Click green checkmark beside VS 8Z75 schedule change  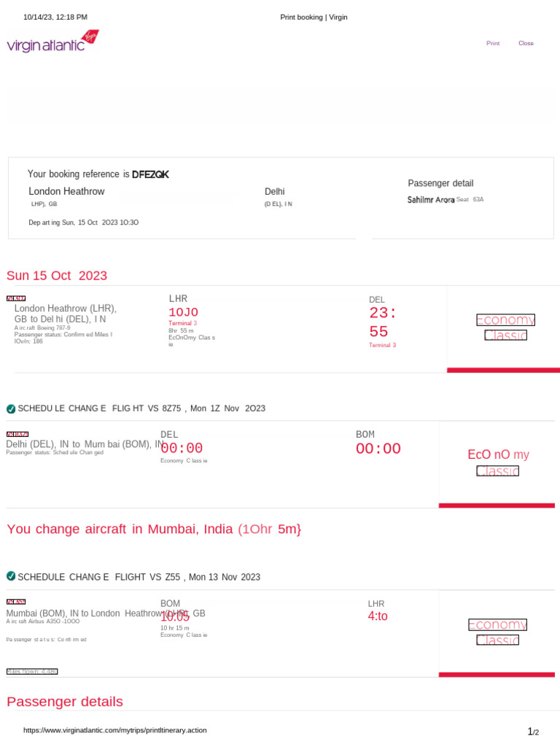click(x=11, y=409)
